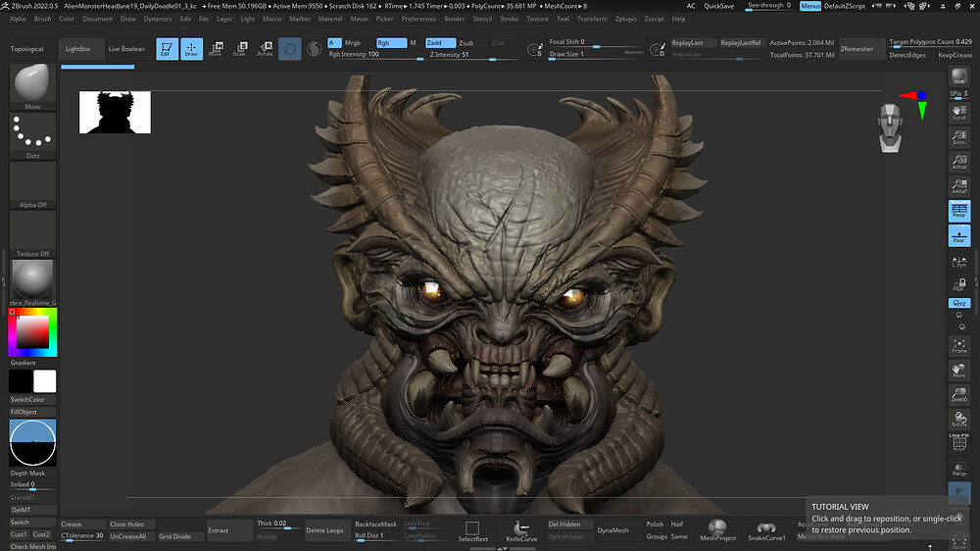980x551 pixels.
Task: Adjust the Z Intensity slider
Action: pyautogui.click(x=473, y=55)
